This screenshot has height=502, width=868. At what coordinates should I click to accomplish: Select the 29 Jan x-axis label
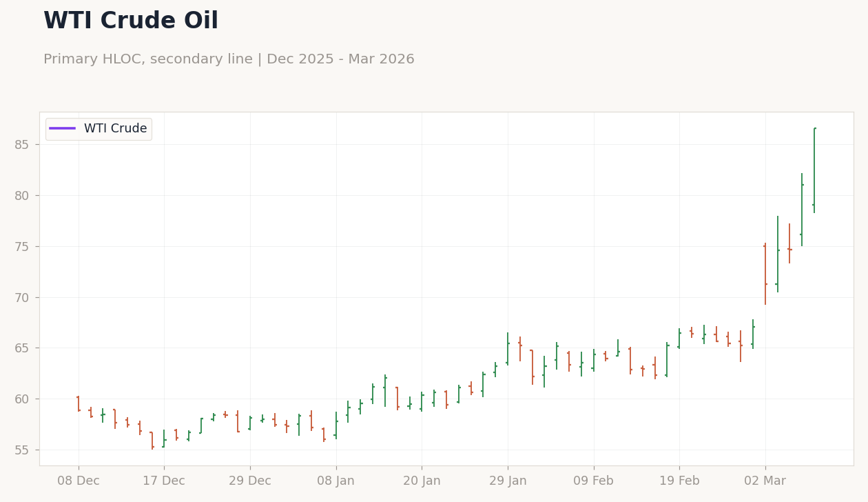[508, 481]
